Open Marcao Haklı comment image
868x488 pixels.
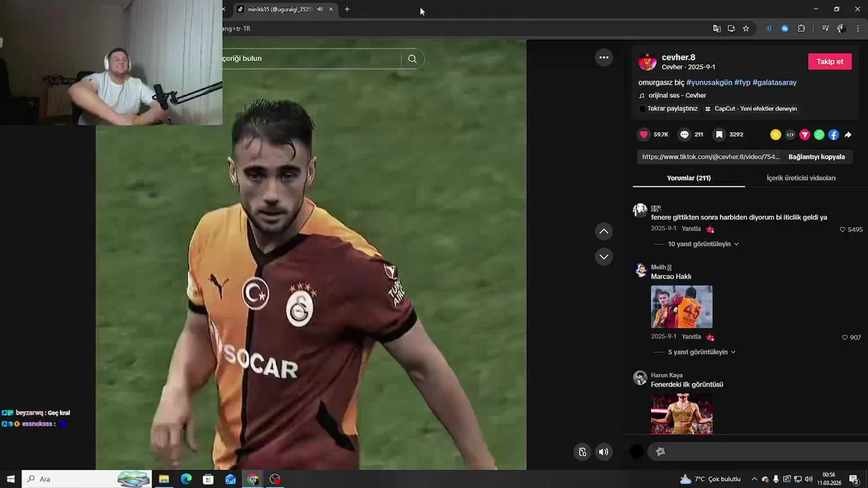(682, 307)
